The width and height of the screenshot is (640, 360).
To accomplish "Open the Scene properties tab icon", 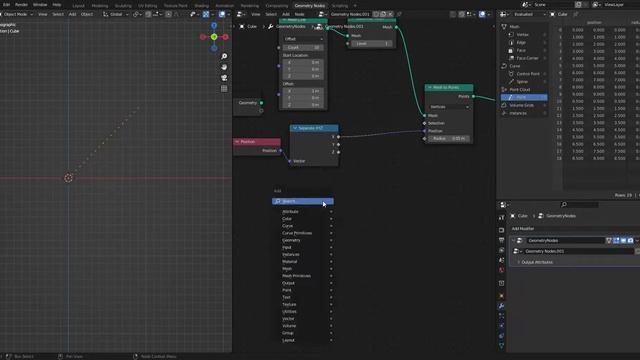I will pyautogui.click(x=502, y=260).
